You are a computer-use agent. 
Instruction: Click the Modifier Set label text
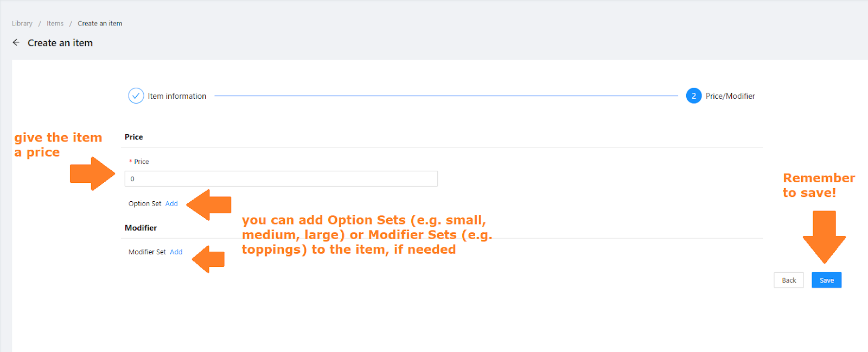click(x=147, y=252)
